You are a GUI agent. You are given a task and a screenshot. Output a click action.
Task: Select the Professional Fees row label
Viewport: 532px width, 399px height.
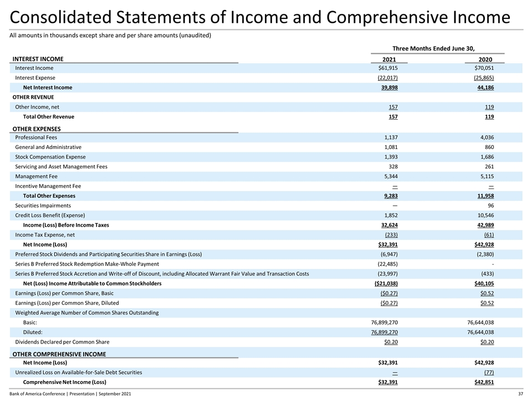point(36,137)
